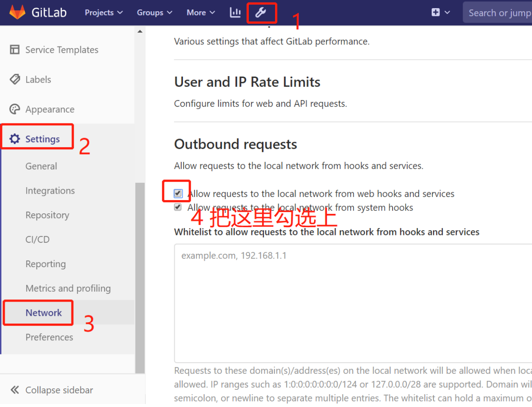Open Integrations settings page
532x407 pixels.
click(x=50, y=191)
